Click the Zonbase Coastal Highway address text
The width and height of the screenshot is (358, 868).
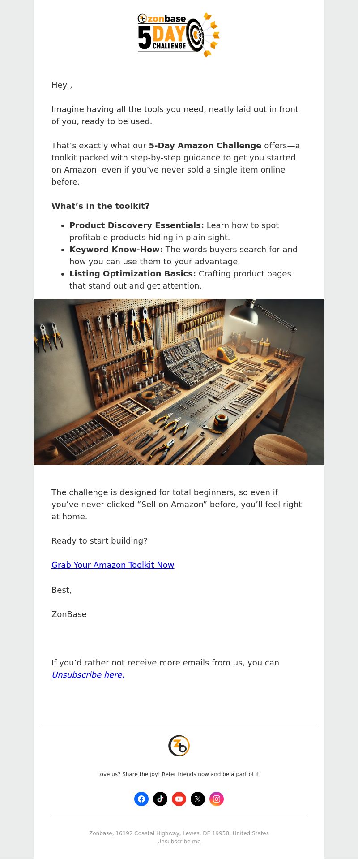click(179, 833)
